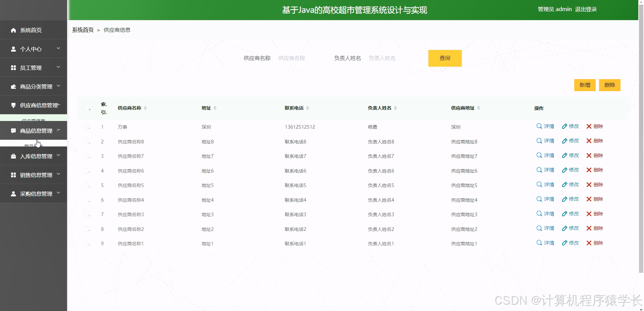
Task: Open the 系统首页 breadcrumb link
Action: pyautogui.click(x=82, y=30)
